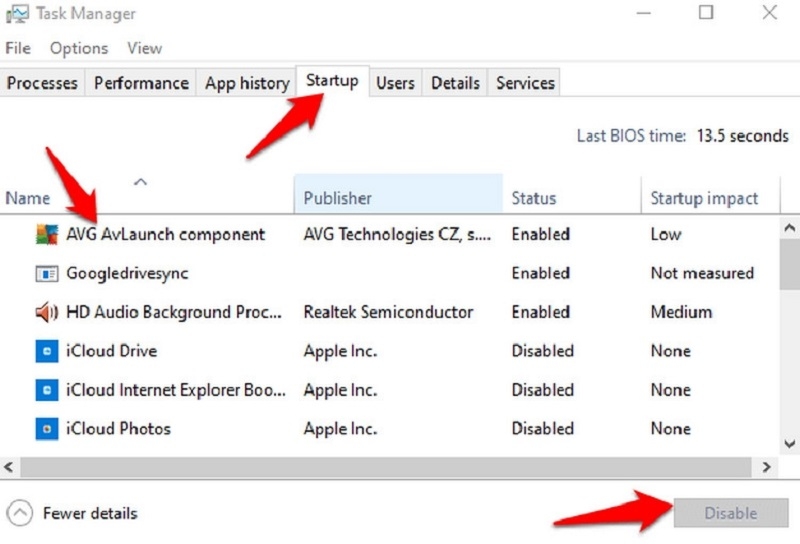Image resolution: width=800 pixels, height=544 pixels.
Task: Select the Startup tab
Action: tap(332, 81)
